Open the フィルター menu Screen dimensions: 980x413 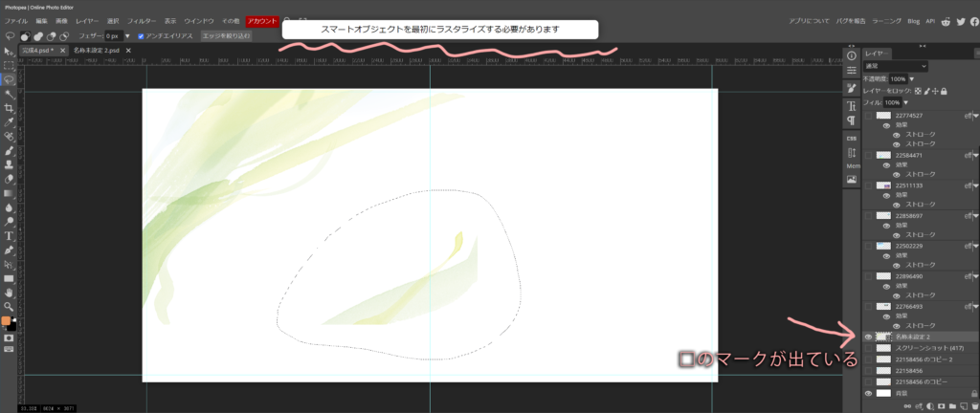pos(142,20)
